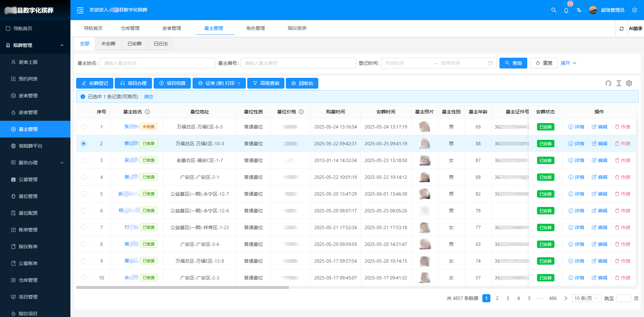Select the radio button for row 1 张
Image resolution: width=644 pixels, height=317 pixels.
click(84, 127)
